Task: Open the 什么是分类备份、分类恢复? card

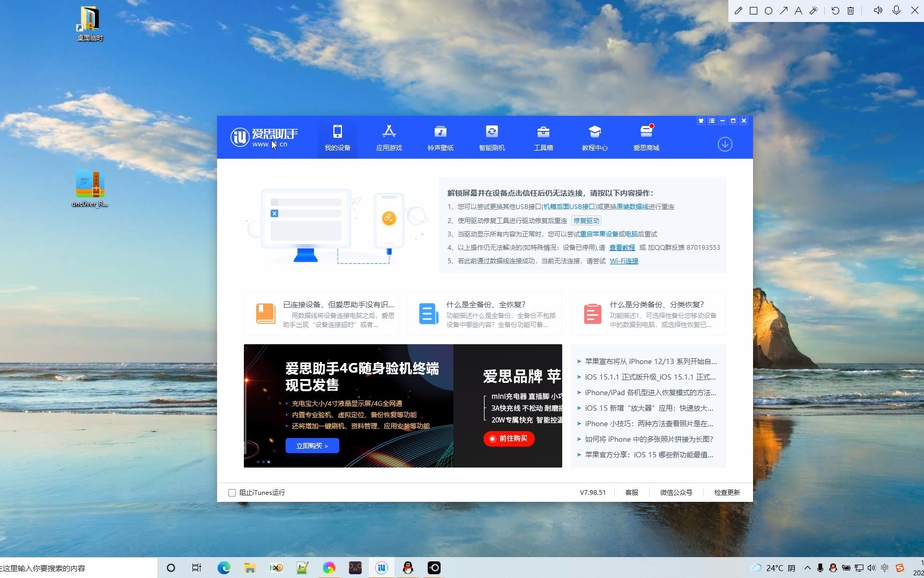Action: 648,314
